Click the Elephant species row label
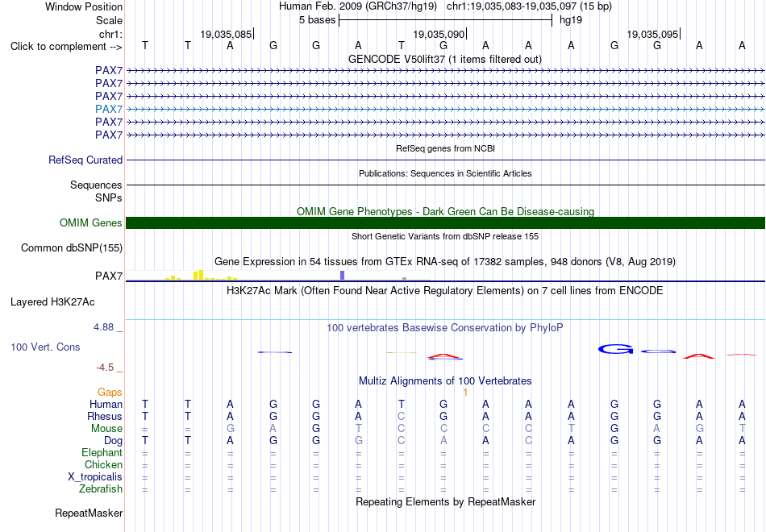This screenshot has width=766, height=532. (x=102, y=452)
